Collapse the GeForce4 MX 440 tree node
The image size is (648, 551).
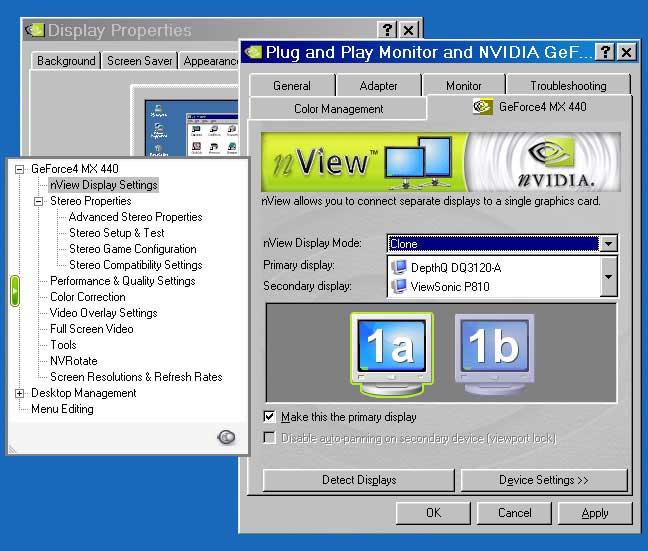point(19,169)
